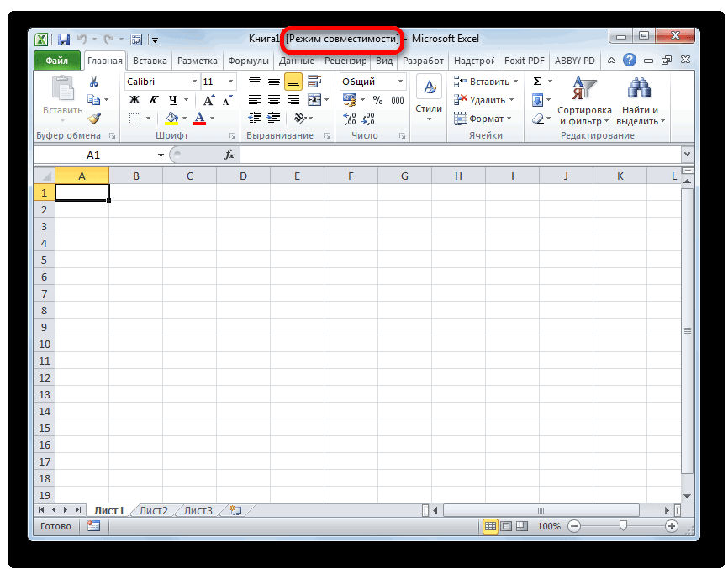This screenshot has width=728, height=569.
Task: Switch to the Лист2 sheet tab
Action: tap(153, 509)
